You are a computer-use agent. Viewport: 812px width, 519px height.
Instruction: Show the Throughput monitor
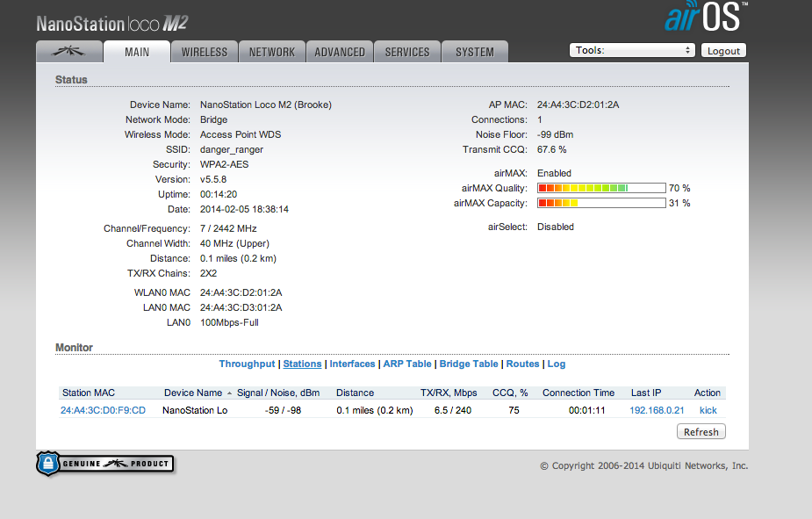[x=247, y=364]
